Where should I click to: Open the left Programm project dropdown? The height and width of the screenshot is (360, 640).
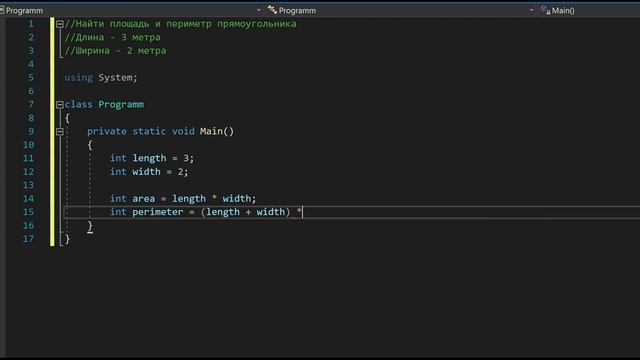pos(259,10)
